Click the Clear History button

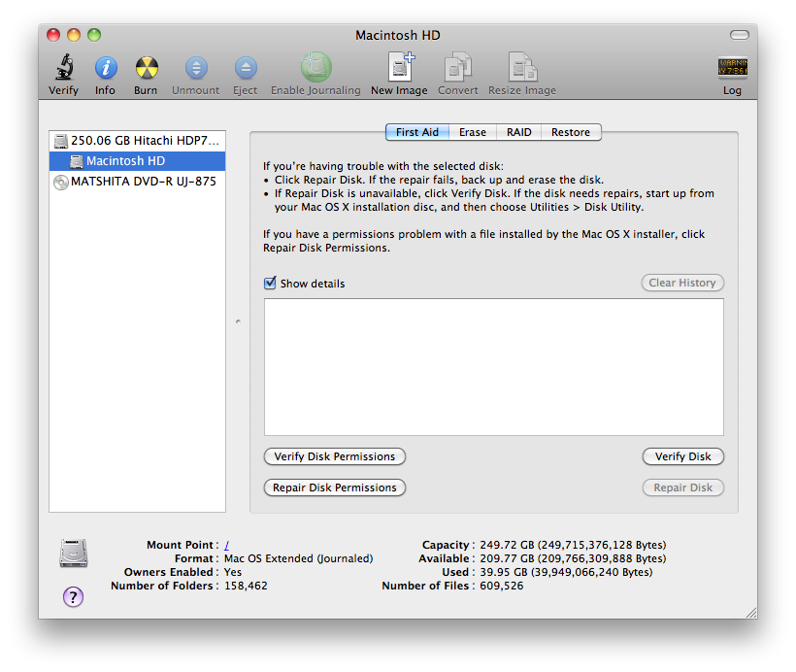(x=682, y=283)
